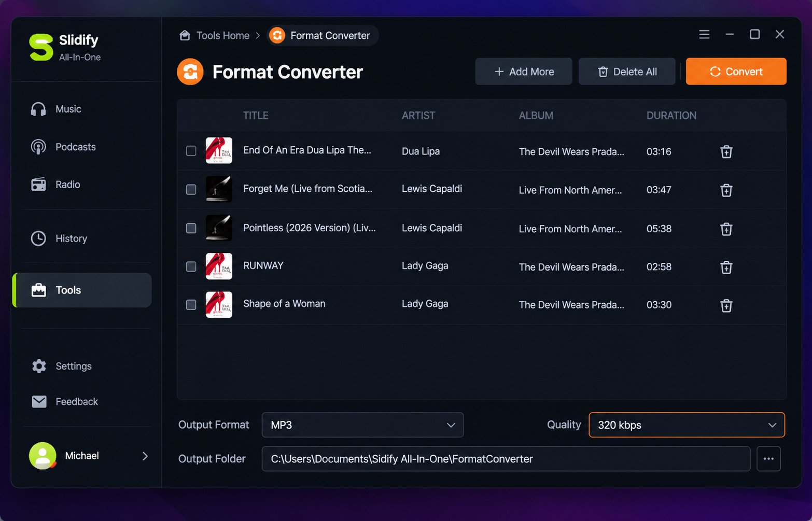The height and width of the screenshot is (521, 812).
Task: Click the 'Forget Me (Live from Scotia...' title
Action: (307, 189)
